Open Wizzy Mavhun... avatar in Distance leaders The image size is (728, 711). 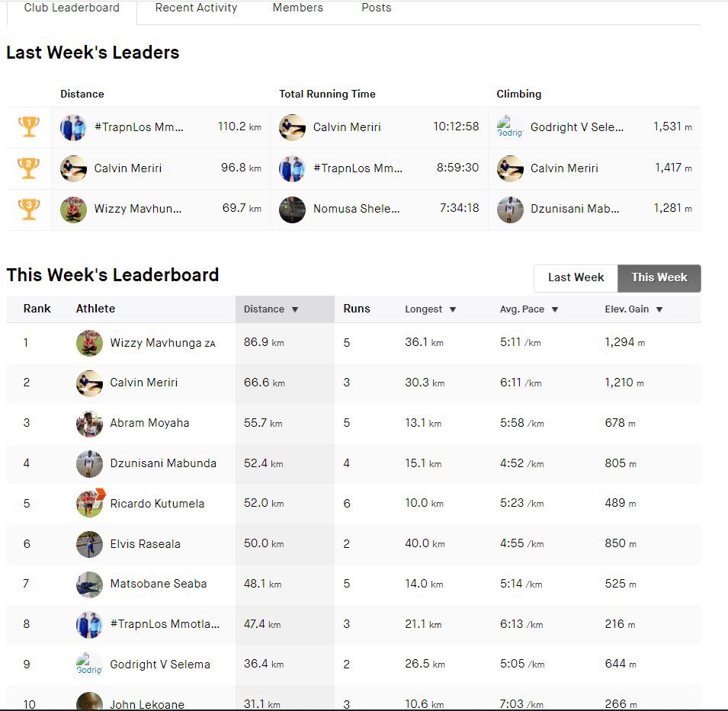[73, 210]
